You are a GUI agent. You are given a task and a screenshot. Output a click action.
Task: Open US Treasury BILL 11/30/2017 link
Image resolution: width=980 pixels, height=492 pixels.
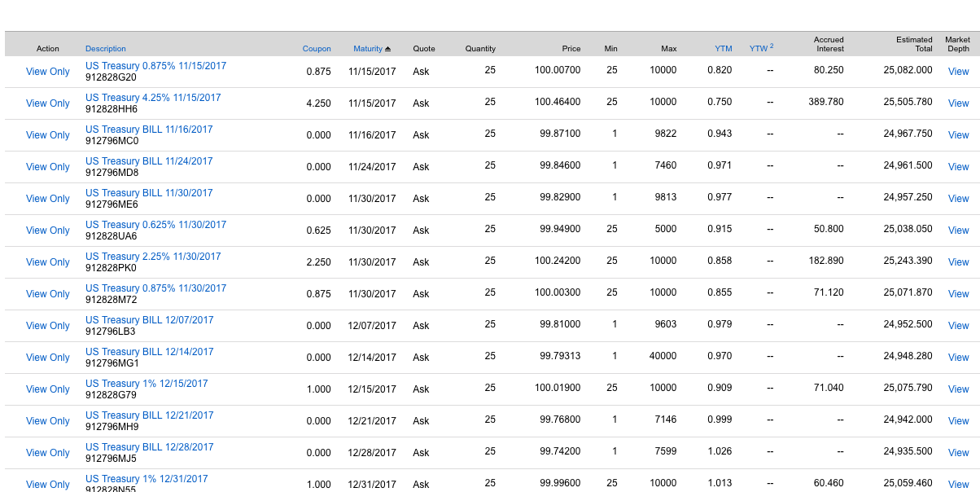point(149,193)
